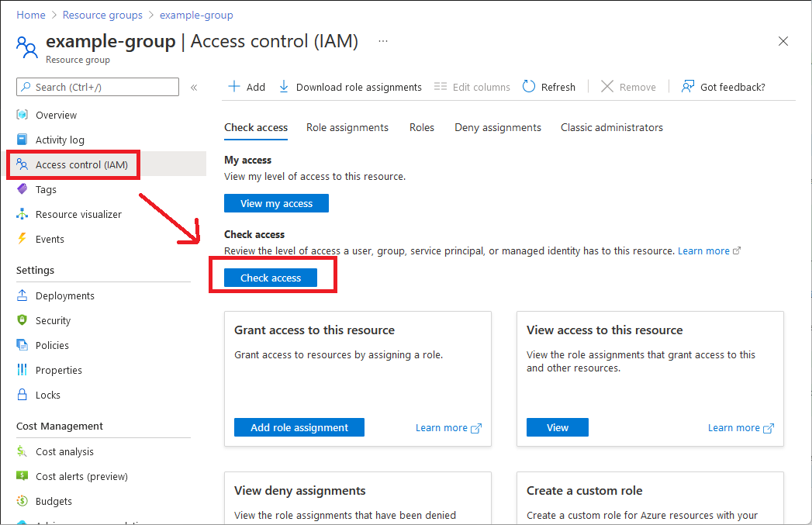
Task: Click the Overview icon in sidebar
Action: [x=22, y=115]
